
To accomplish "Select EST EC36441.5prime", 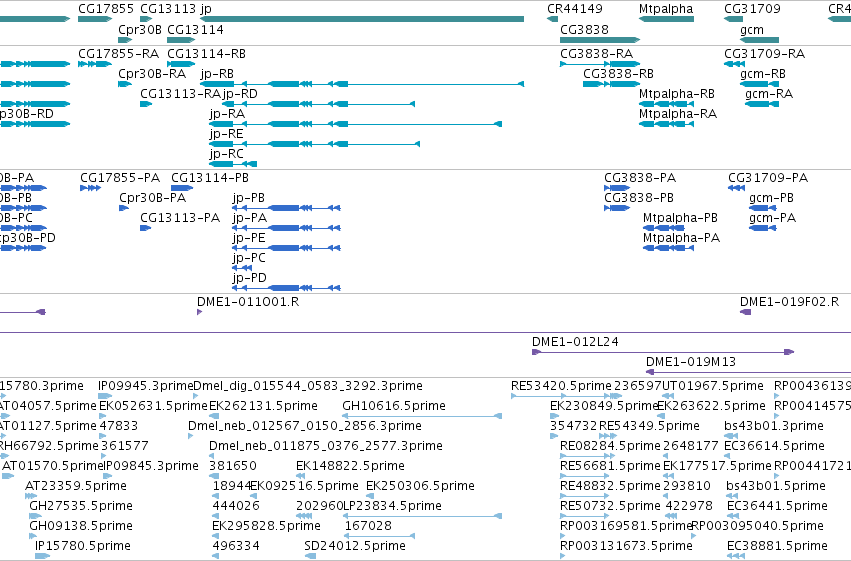I will tap(733, 516).
